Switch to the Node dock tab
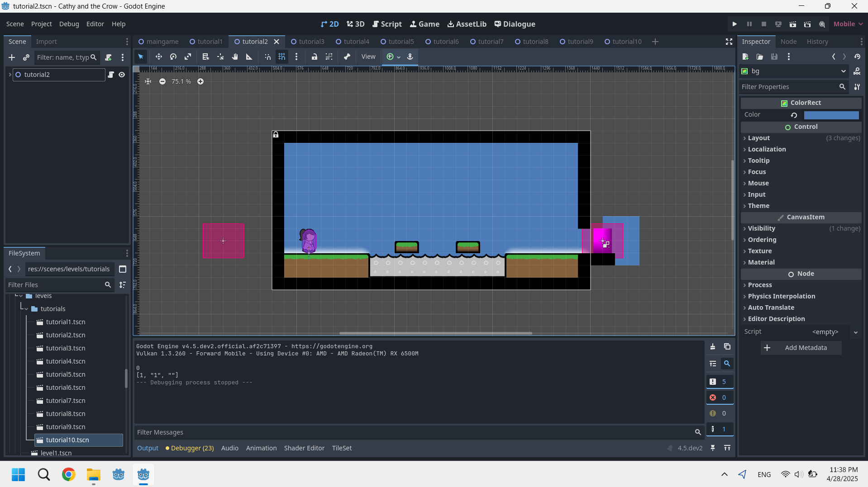This screenshot has height=487, width=868. 788,42
